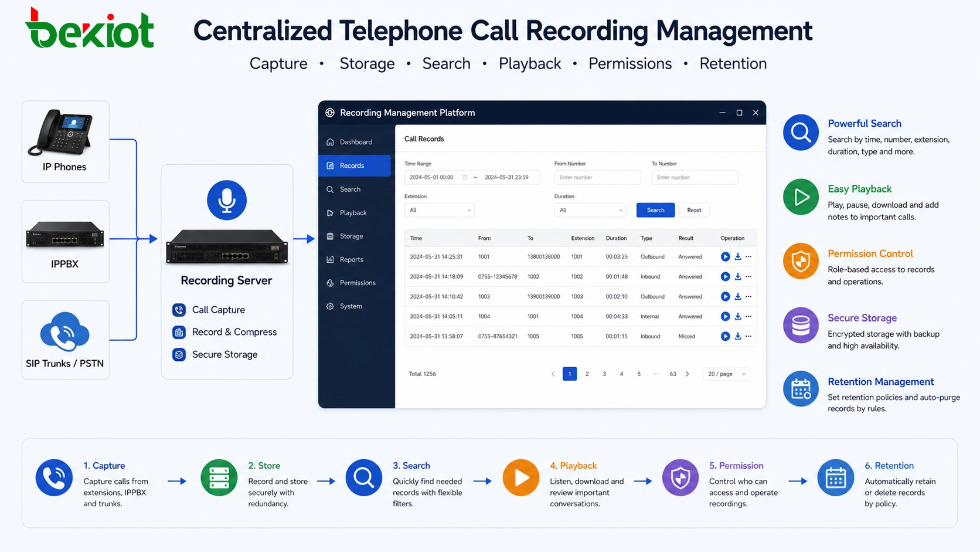
Task: Open more options for 13:58:07 call
Action: click(748, 336)
